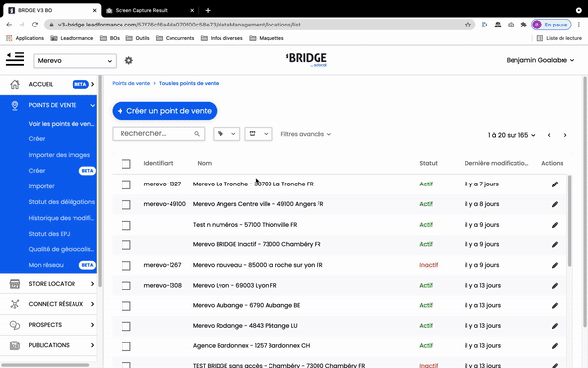Open the browser extensions puzzle icon

(x=523, y=25)
